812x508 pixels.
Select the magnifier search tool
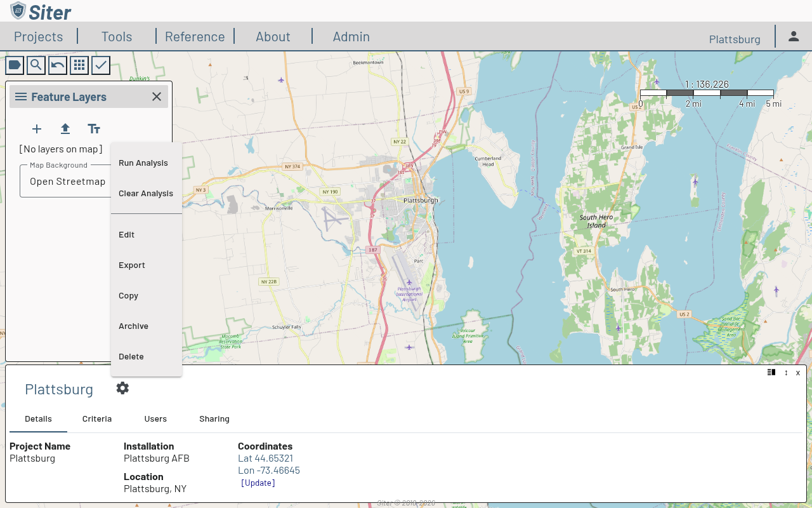click(36, 65)
